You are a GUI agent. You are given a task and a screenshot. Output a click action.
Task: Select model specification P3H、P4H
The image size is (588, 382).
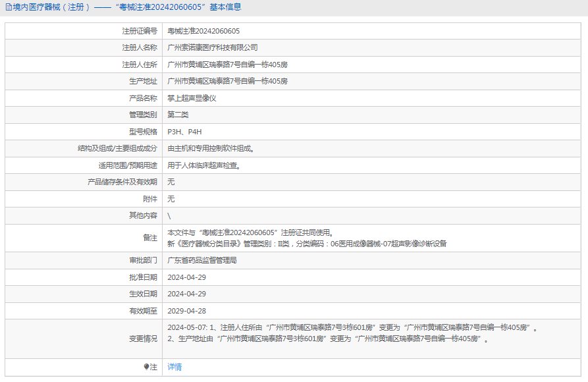(184, 132)
